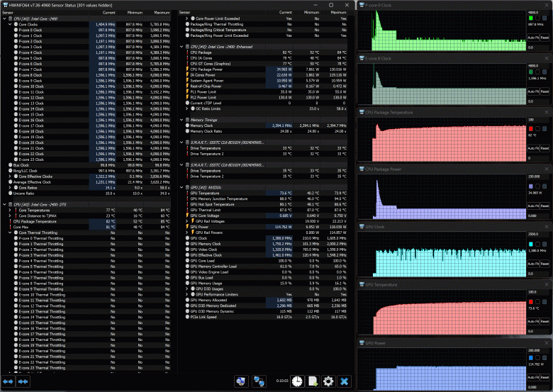Click the expand columns blue arrows icon
553x392 pixels.
8,381
